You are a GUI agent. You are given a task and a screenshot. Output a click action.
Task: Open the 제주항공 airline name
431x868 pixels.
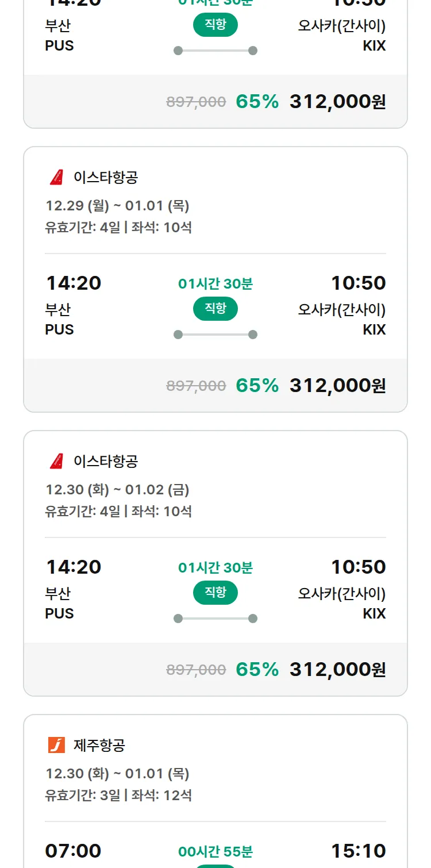(99, 746)
